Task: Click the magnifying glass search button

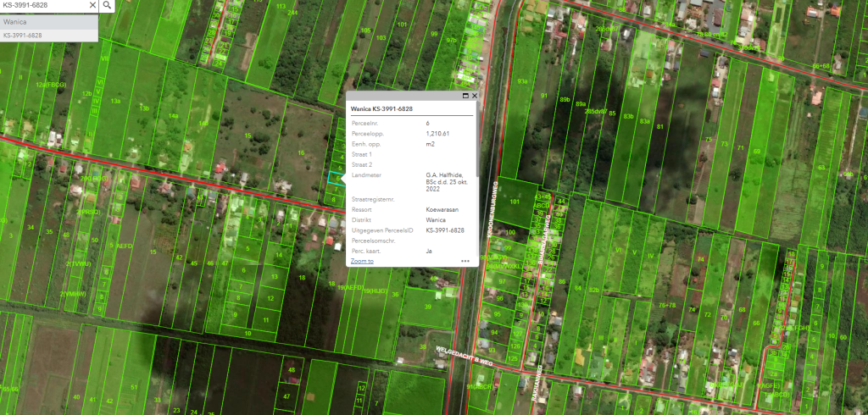Action: [x=108, y=5]
